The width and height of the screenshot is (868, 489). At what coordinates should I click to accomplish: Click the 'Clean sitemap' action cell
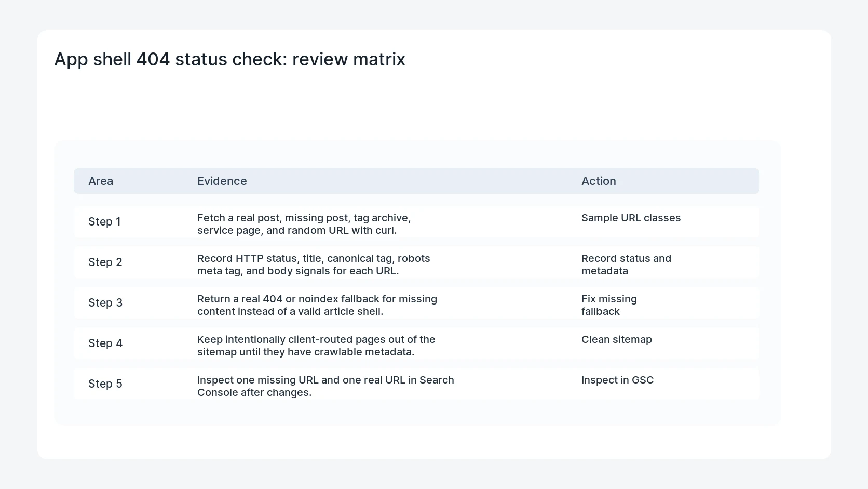[x=617, y=339]
